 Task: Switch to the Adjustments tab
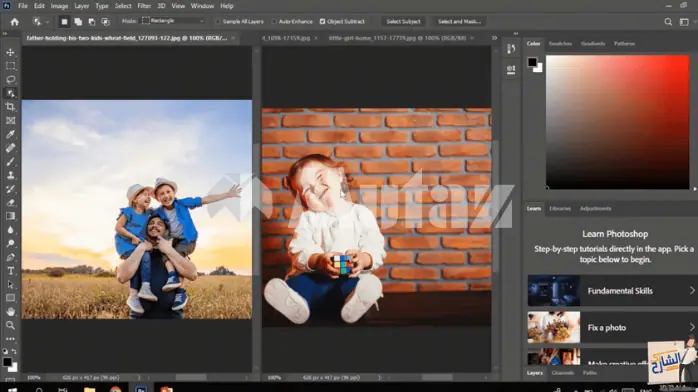click(x=595, y=209)
